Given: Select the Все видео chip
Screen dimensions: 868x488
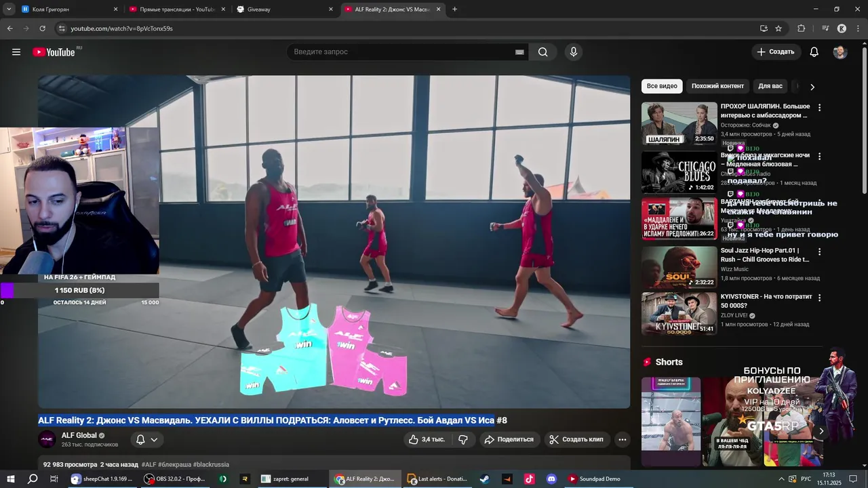Looking at the screenshot, I should pyautogui.click(x=662, y=86).
